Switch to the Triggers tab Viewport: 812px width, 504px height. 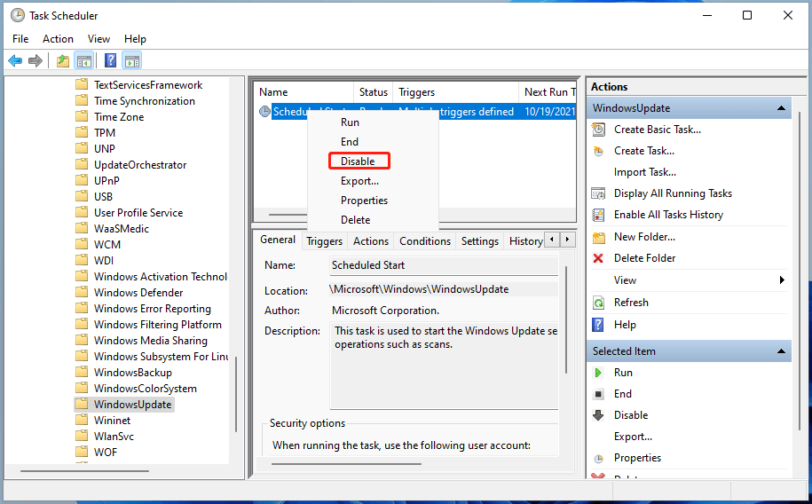(x=324, y=241)
